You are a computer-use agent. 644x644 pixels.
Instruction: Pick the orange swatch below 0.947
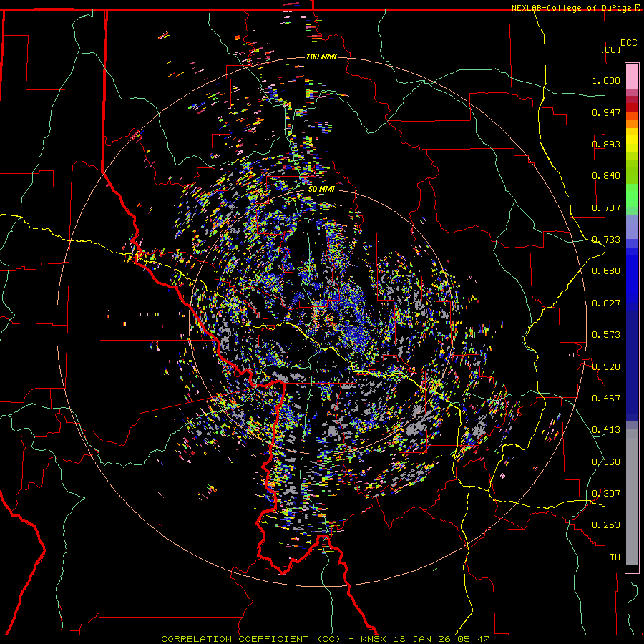[632, 124]
